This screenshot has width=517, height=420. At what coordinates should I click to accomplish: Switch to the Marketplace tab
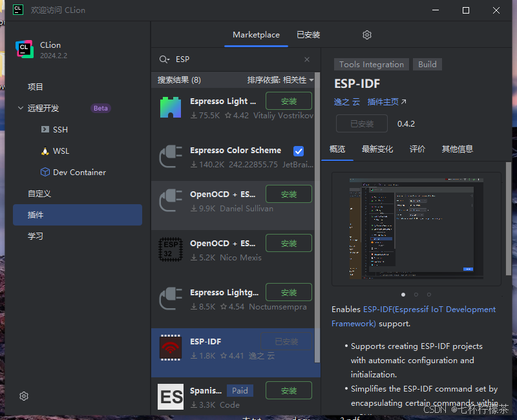pyautogui.click(x=256, y=35)
